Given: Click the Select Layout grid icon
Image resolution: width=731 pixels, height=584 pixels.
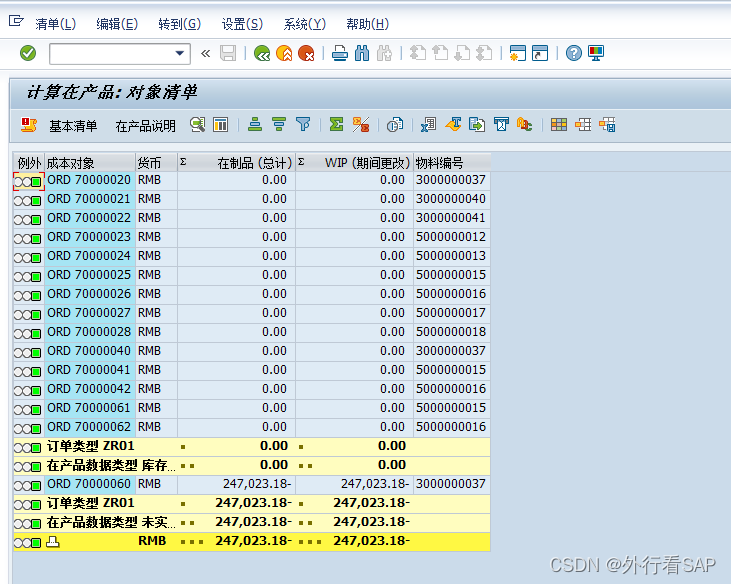Looking at the screenshot, I should [x=559, y=125].
